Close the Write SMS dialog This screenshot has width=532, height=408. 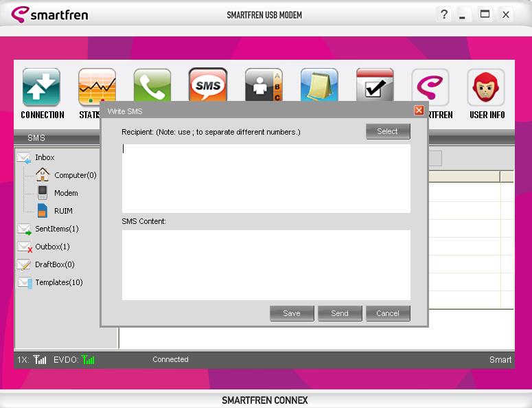click(x=419, y=111)
